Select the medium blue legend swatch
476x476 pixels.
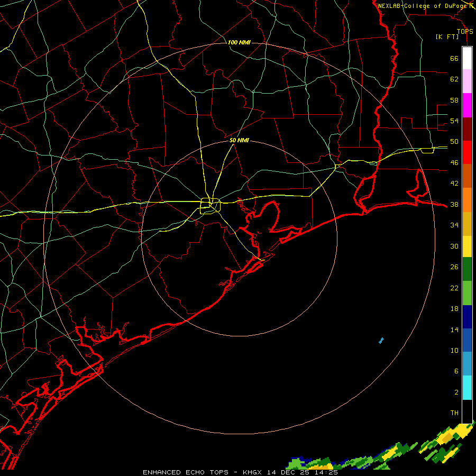(x=467, y=340)
